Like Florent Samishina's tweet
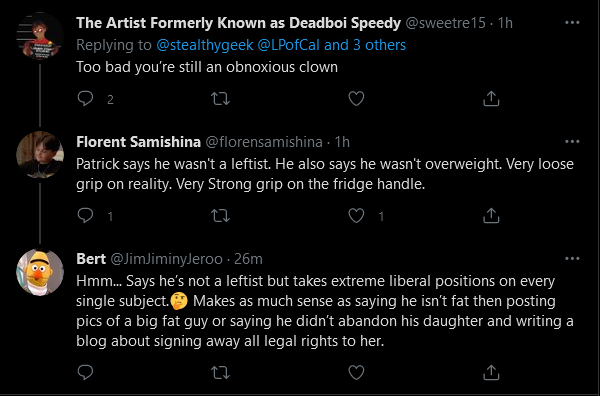Image resolution: width=600 pixels, height=396 pixels. tap(356, 216)
